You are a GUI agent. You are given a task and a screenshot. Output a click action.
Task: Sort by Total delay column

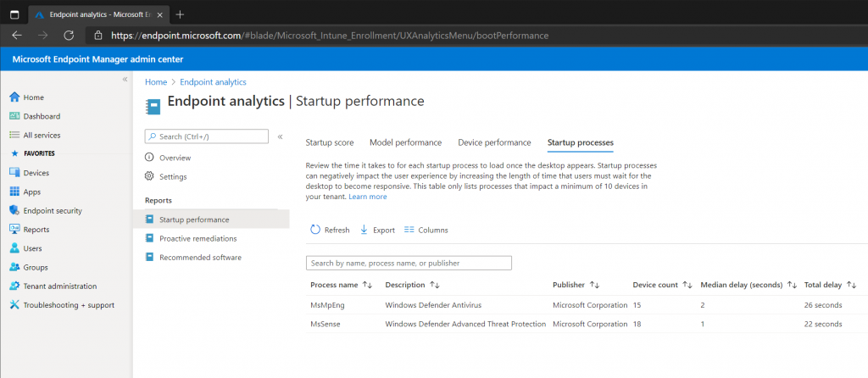pyautogui.click(x=831, y=285)
